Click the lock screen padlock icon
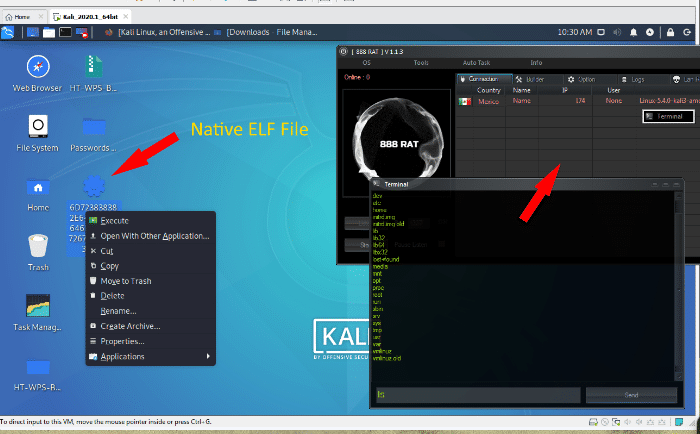The height and width of the screenshot is (434, 700). 670,32
